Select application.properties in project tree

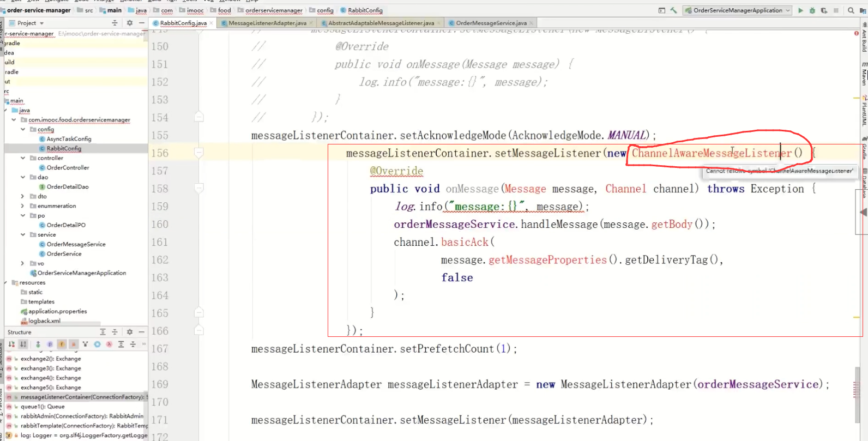coord(58,311)
